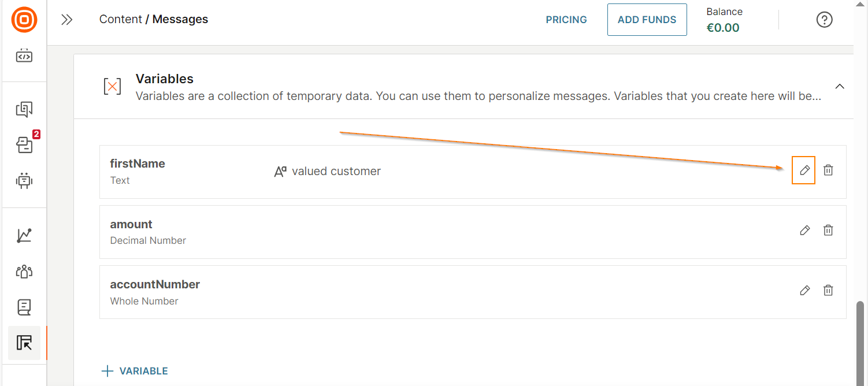
Task: Collapse the Variables panel
Action: pyautogui.click(x=840, y=86)
